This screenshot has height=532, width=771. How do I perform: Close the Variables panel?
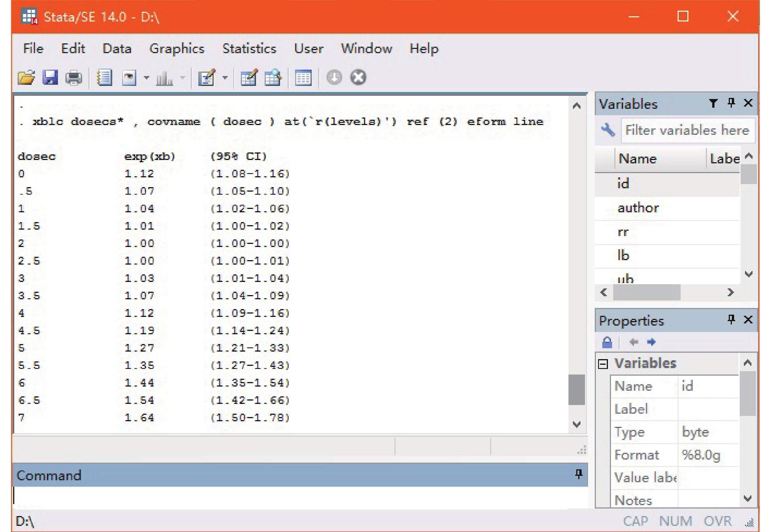tap(748, 103)
